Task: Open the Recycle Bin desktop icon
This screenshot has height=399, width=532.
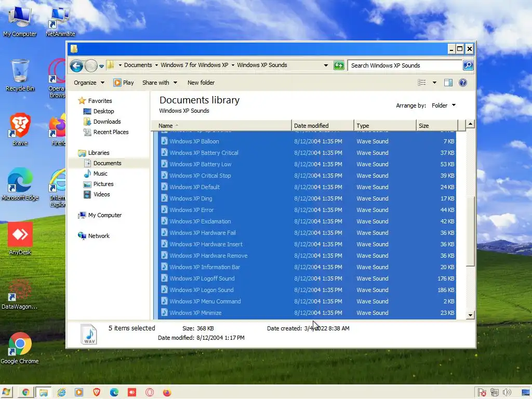Action: click(20, 75)
